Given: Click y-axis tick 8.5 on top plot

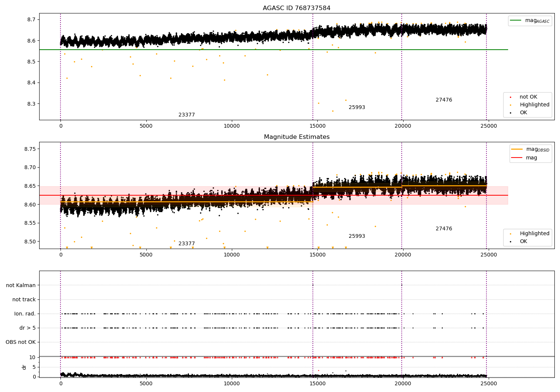Looking at the screenshot, I should (31, 62).
